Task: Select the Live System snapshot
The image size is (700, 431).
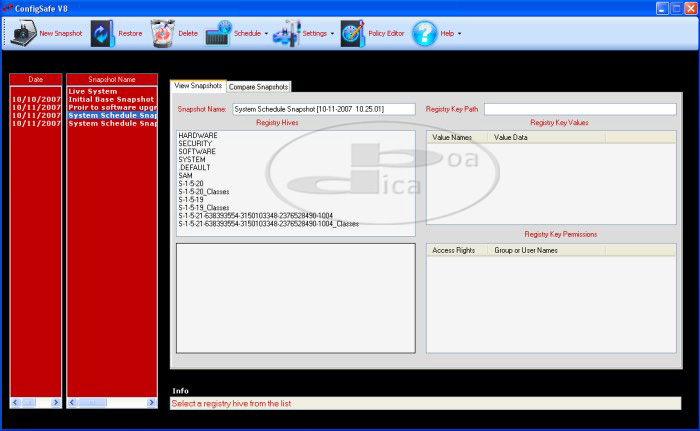Action: point(93,92)
